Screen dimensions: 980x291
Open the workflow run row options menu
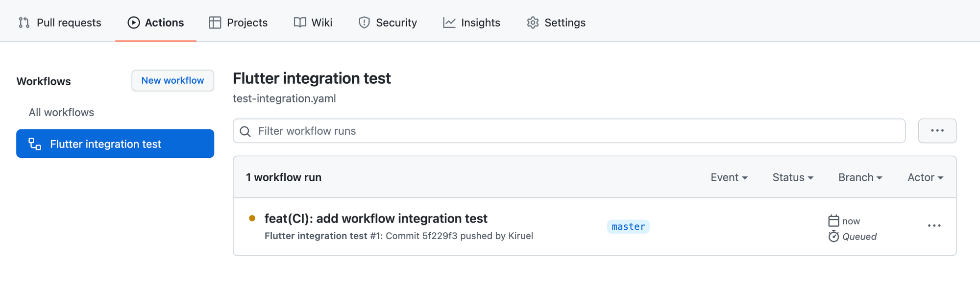click(934, 226)
